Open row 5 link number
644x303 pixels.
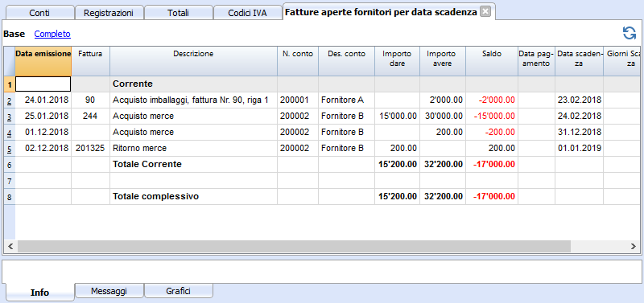[x=10, y=149]
